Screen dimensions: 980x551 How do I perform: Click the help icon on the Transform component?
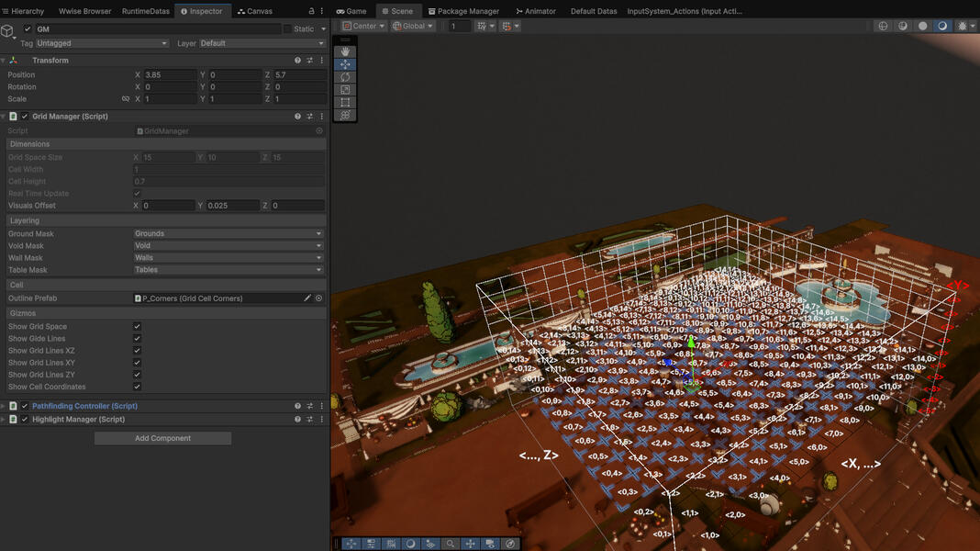click(295, 60)
